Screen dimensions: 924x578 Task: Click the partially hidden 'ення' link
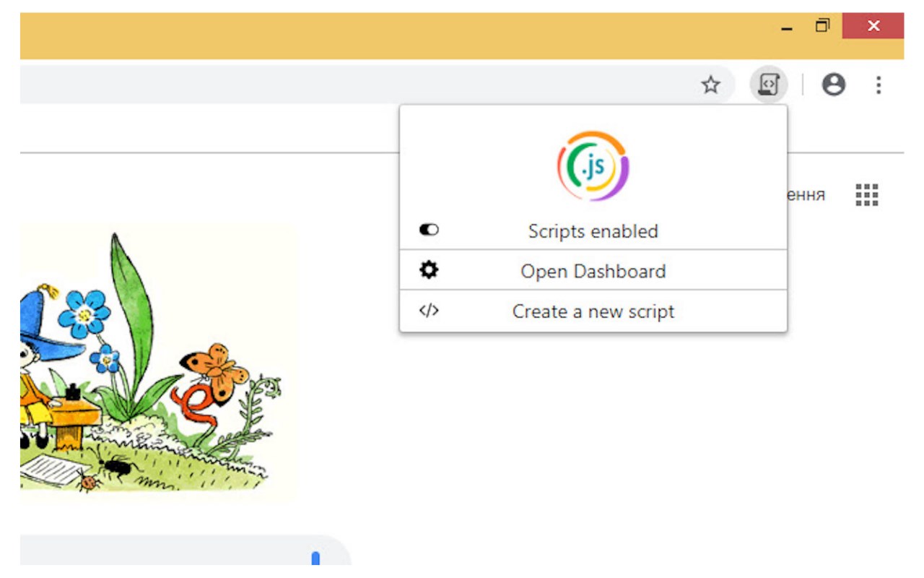806,195
